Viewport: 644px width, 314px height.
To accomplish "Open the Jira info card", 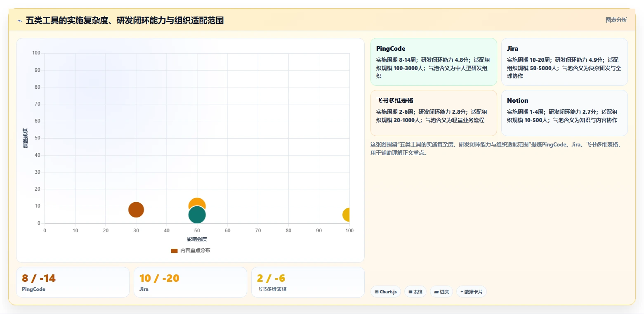I will [x=564, y=62].
